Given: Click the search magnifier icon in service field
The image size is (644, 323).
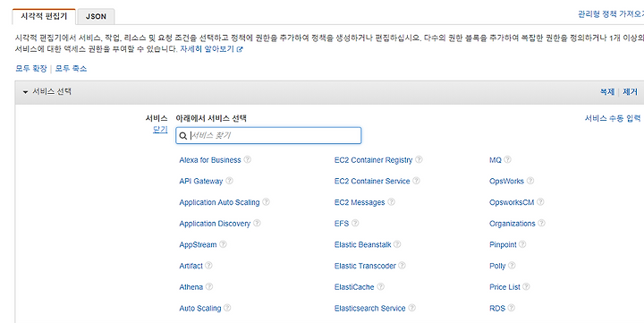Looking at the screenshot, I should pos(183,136).
